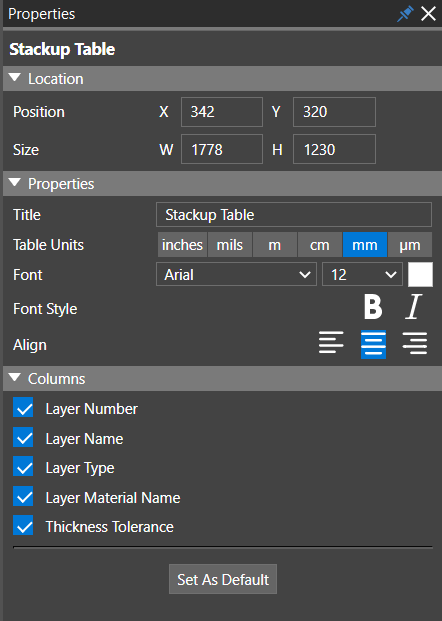Click Set As Default button
The width and height of the screenshot is (442, 621).
pyautogui.click(x=223, y=579)
